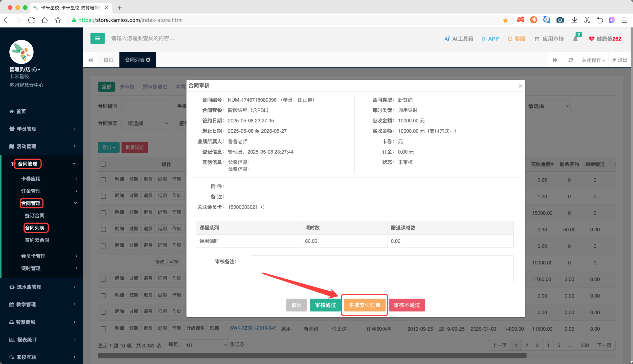Click the tab scroll-right double arrow
The height and width of the screenshot is (364, 633).
point(555,60)
